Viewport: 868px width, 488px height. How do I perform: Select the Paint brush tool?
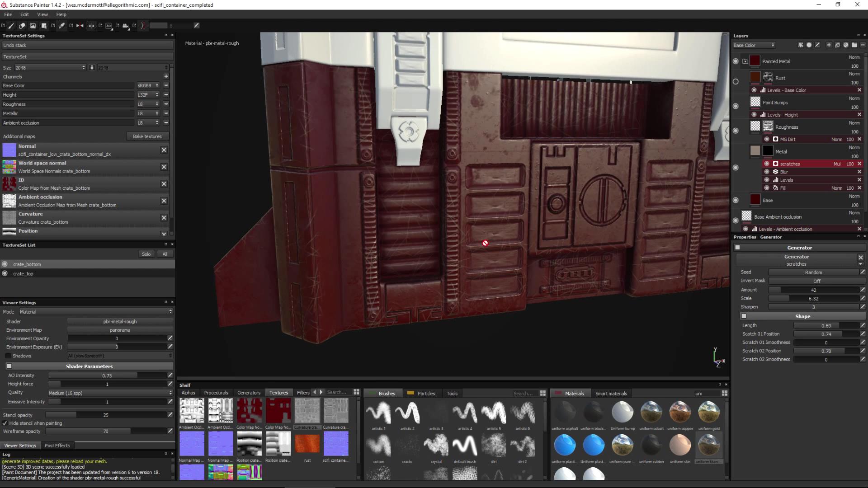11,26
